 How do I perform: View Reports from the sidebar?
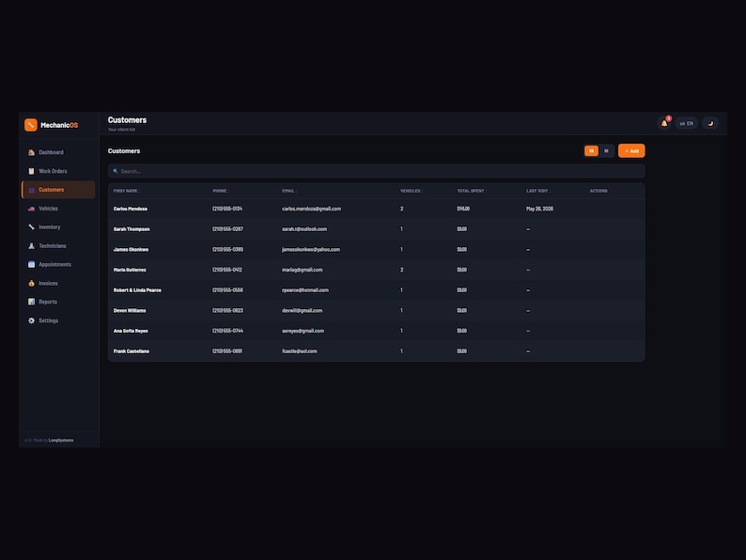[58, 302]
